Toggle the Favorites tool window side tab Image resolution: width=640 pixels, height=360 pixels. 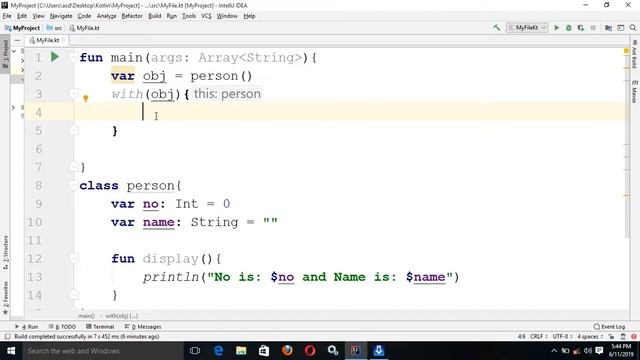[x=5, y=298]
